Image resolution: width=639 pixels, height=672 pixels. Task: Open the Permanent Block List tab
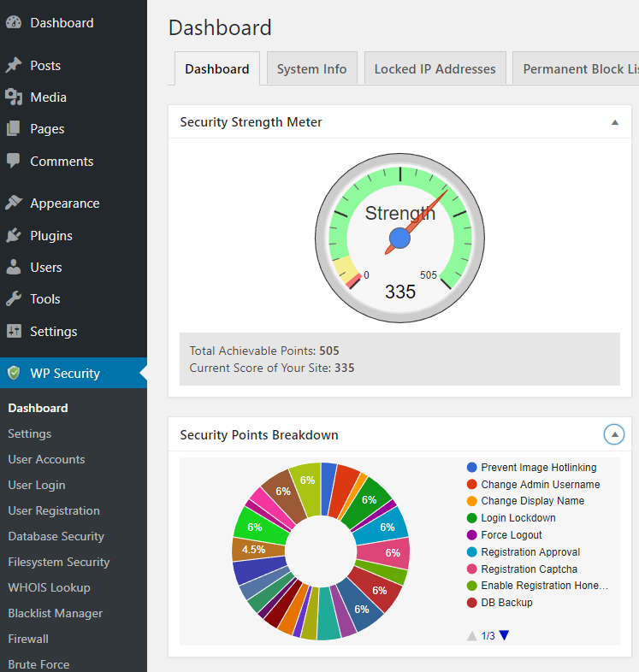click(576, 68)
